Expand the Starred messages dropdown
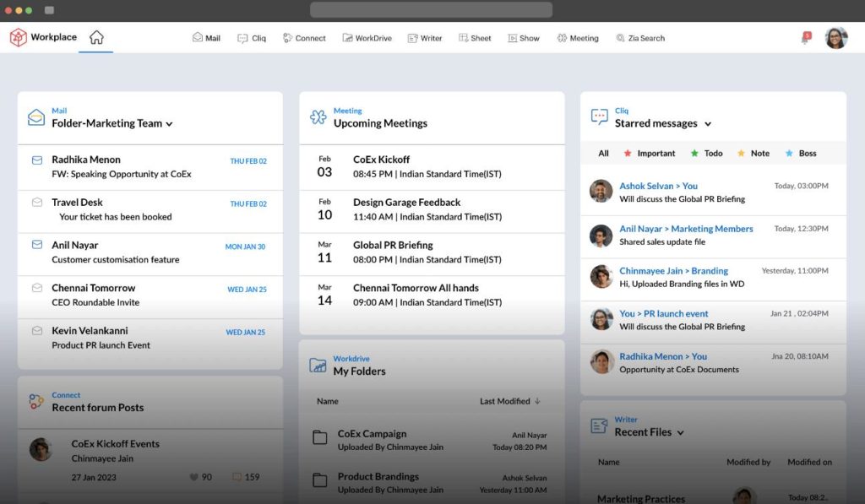 (x=708, y=124)
